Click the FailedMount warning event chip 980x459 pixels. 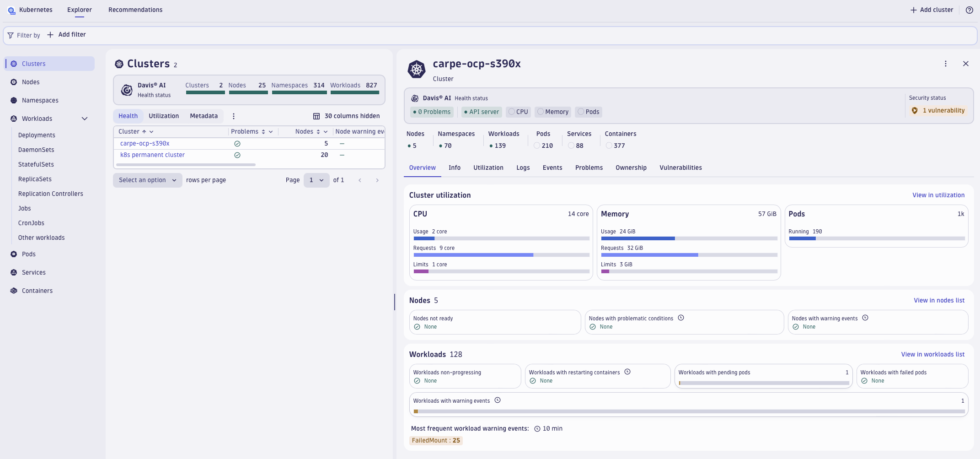(436, 440)
